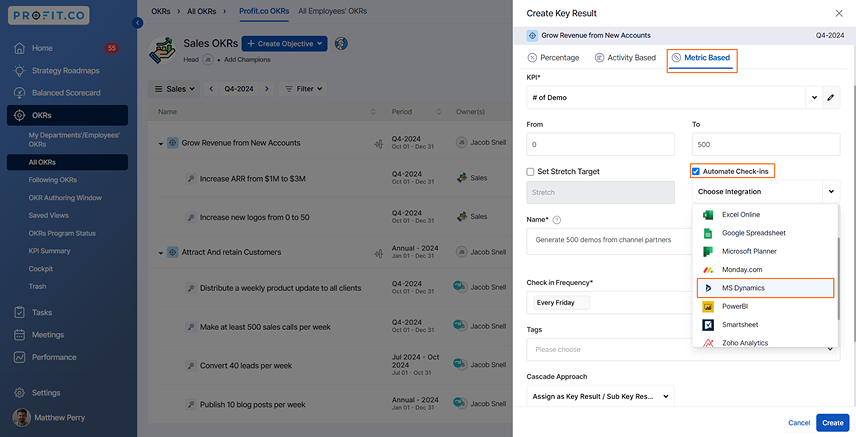The width and height of the screenshot is (856, 437).
Task: Switch to Metric Based tab
Action: pos(701,58)
